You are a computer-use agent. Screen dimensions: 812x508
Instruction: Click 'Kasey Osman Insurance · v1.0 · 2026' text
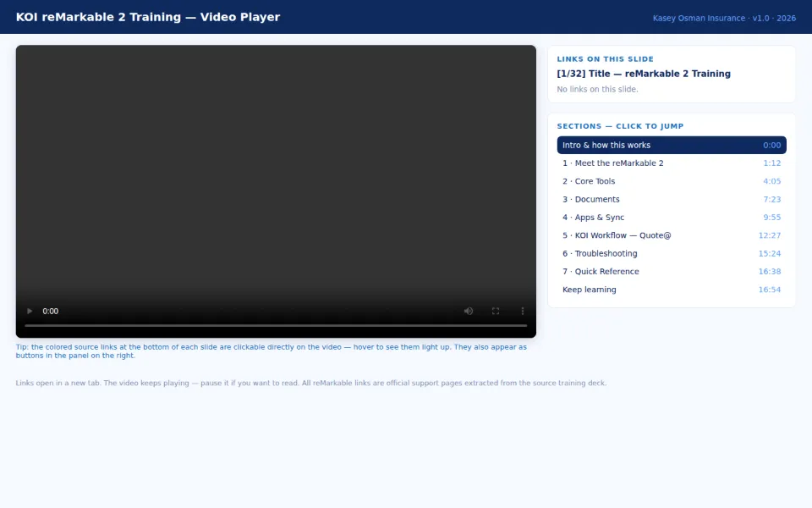(724, 18)
